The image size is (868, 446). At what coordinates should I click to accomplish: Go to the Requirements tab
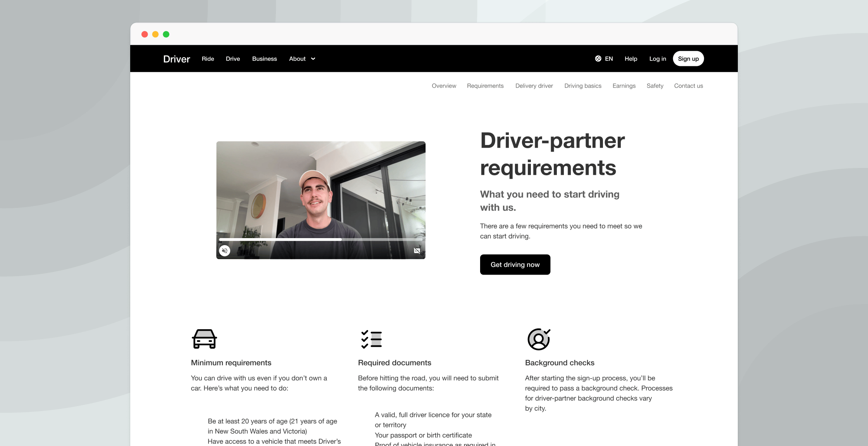pos(485,86)
